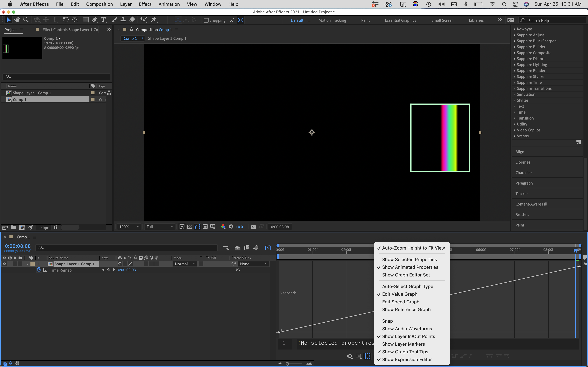Select the Puppet Pin tool
Viewport: 588px width, 367px height.
154,20
